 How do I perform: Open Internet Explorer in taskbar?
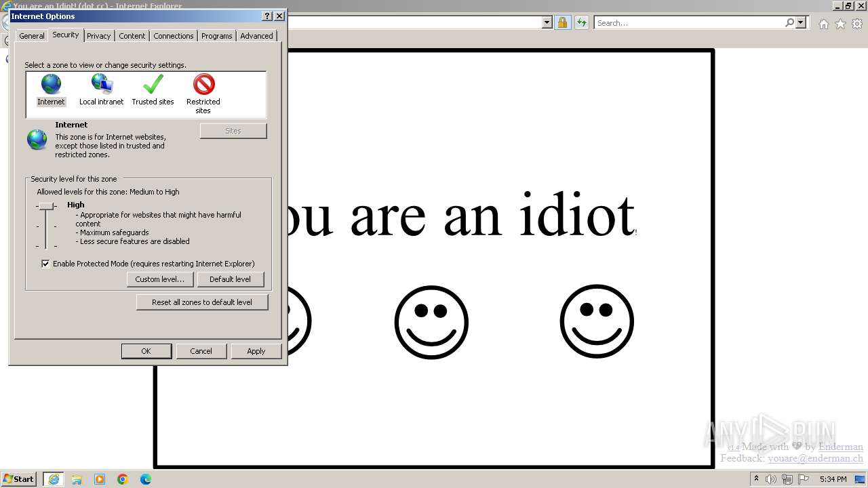pyautogui.click(x=53, y=479)
